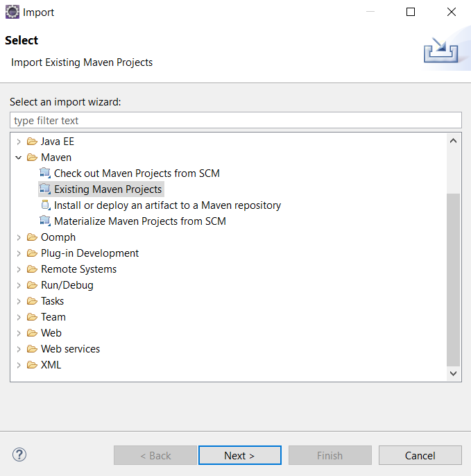Screen dimensions: 471x476
Task: Click the disabled Back button
Action: tap(155, 455)
